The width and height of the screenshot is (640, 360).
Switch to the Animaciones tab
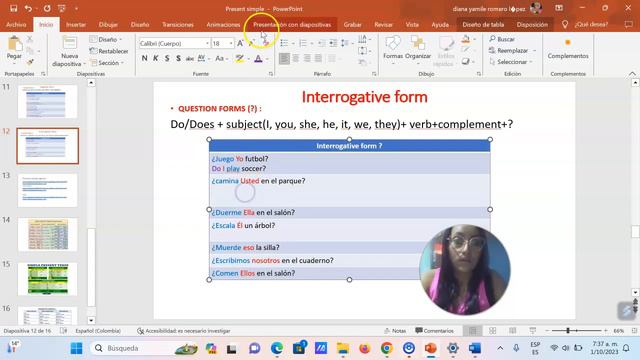pyautogui.click(x=223, y=24)
